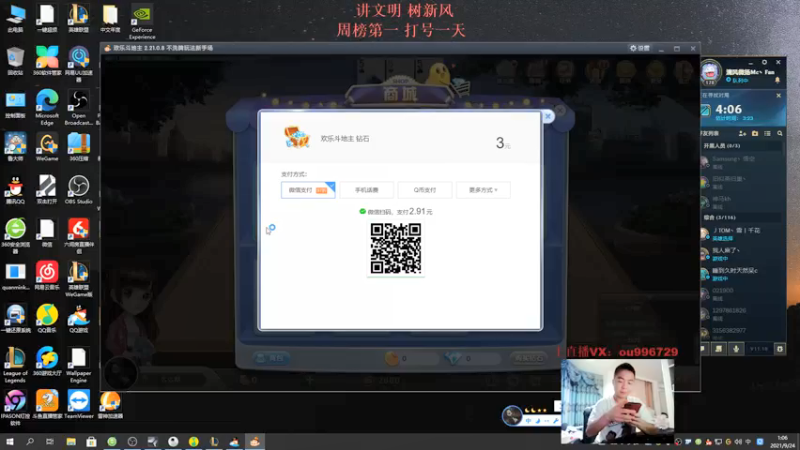The width and height of the screenshot is (800, 450).
Task: Select friend 1297861826 in friends list
Action: point(741,314)
